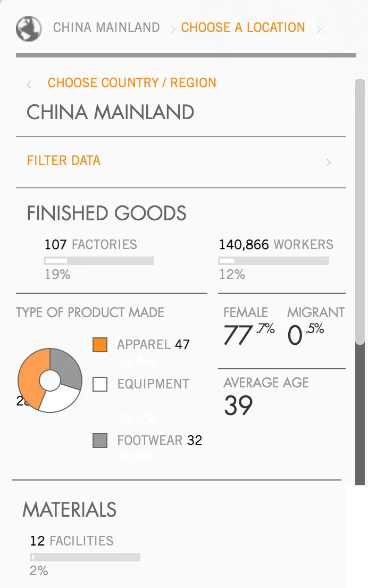Click the back chevron beside Choose Country / Region

pyautogui.click(x=29, y=84)
